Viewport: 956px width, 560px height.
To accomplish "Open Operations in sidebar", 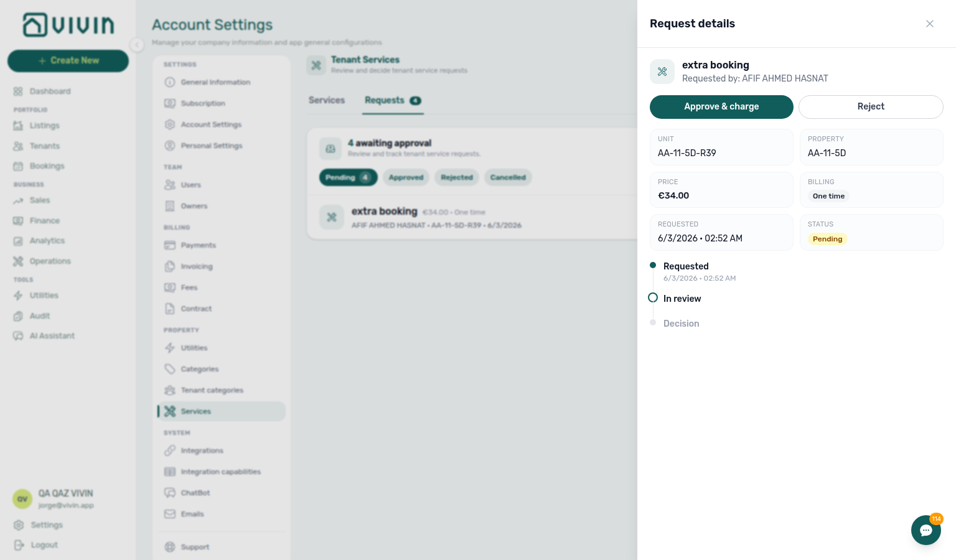I will pos(42,261).
